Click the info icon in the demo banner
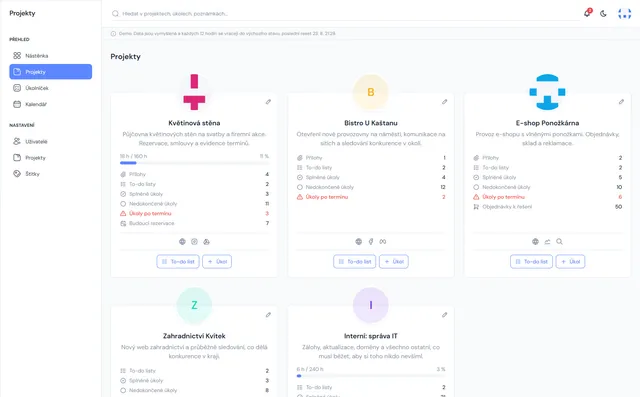Viewport: 640px width, 397px height. tap(113, 33)
